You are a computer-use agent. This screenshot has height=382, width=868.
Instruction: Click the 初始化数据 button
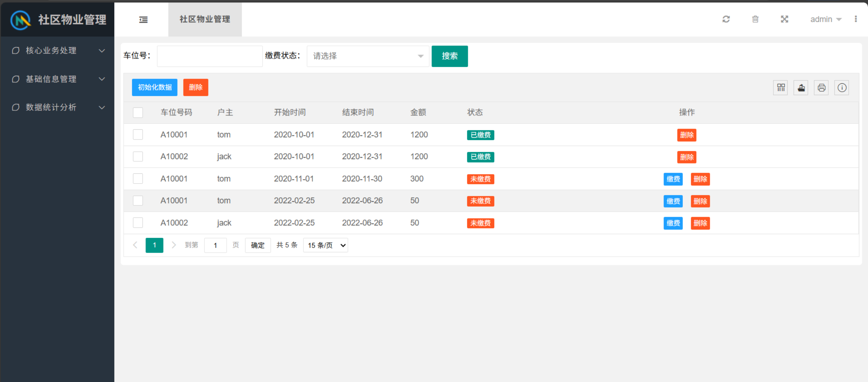155,87
